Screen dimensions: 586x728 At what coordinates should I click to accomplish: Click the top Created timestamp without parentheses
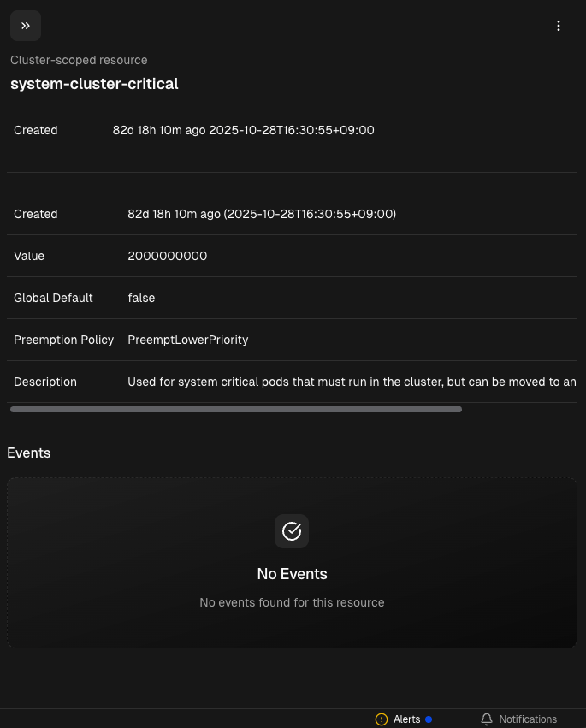[x=244, y=130]
